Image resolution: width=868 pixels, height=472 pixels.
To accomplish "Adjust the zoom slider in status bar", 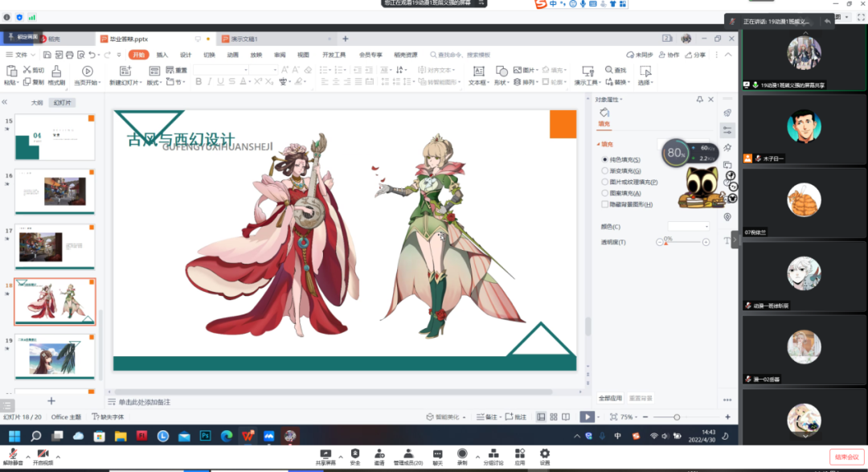I will point(686,417).
